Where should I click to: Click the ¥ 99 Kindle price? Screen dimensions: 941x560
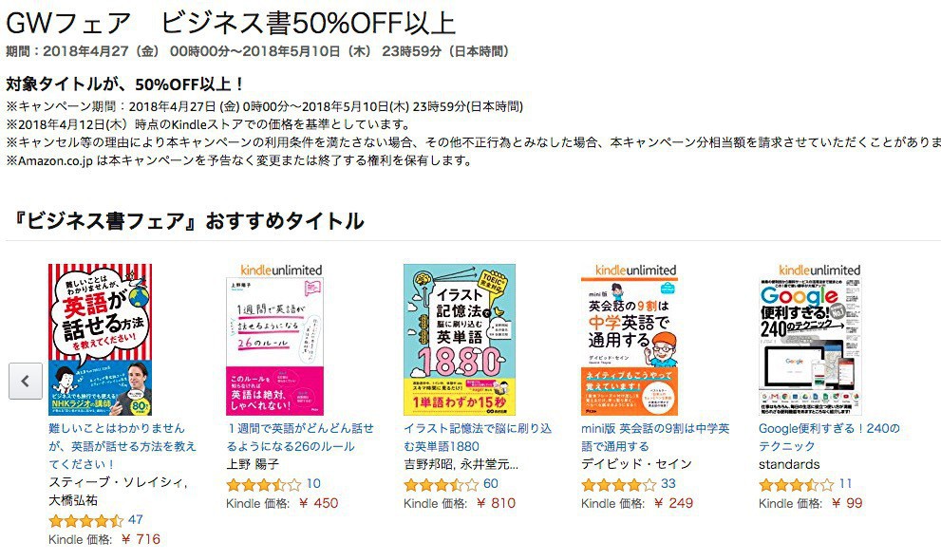pyautogui.click(x=847, y=503)
